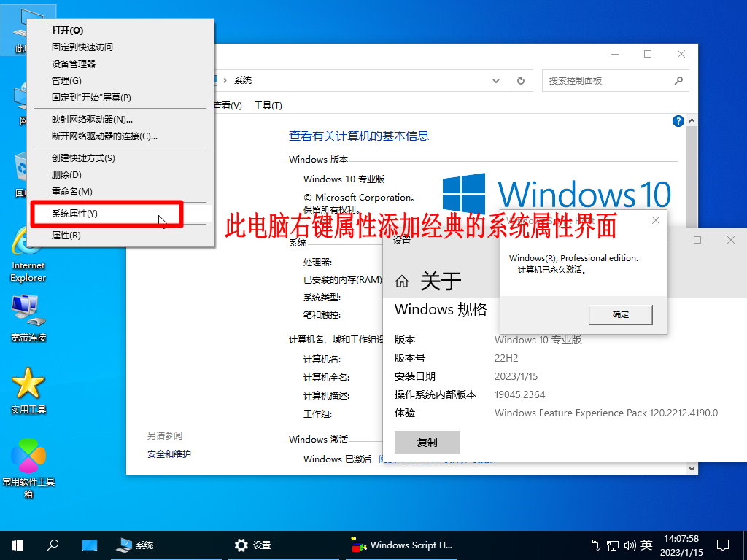
Task: Open the 实用工具 star icon
Action: (x=28, y=390)
